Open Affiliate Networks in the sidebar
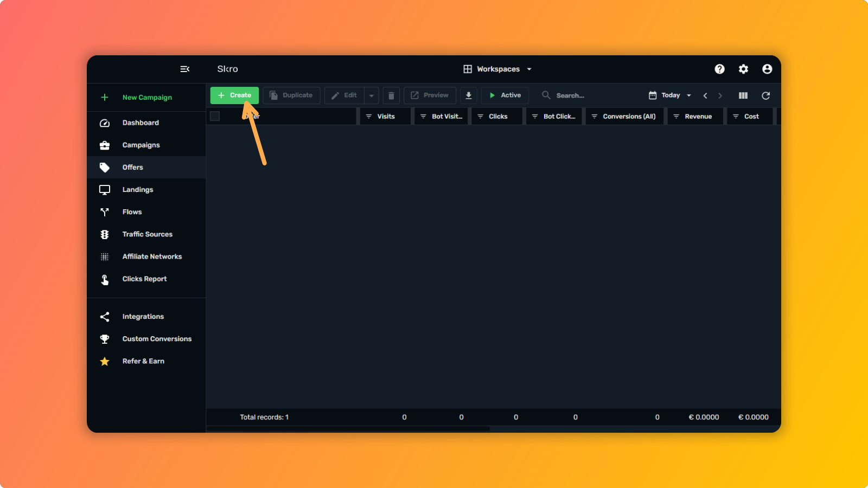 point(146,256)
